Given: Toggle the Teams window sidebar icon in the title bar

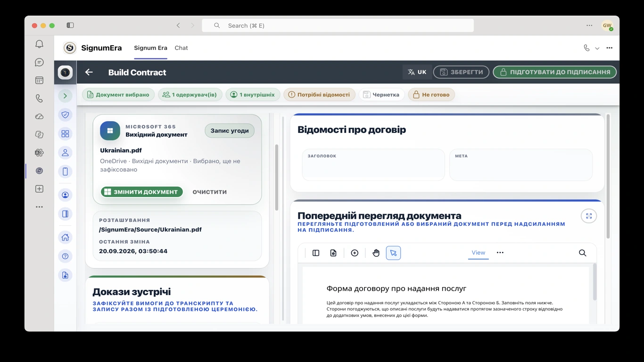Looking at the screenshot, I should pyautogui.click(x=70, y=25).
